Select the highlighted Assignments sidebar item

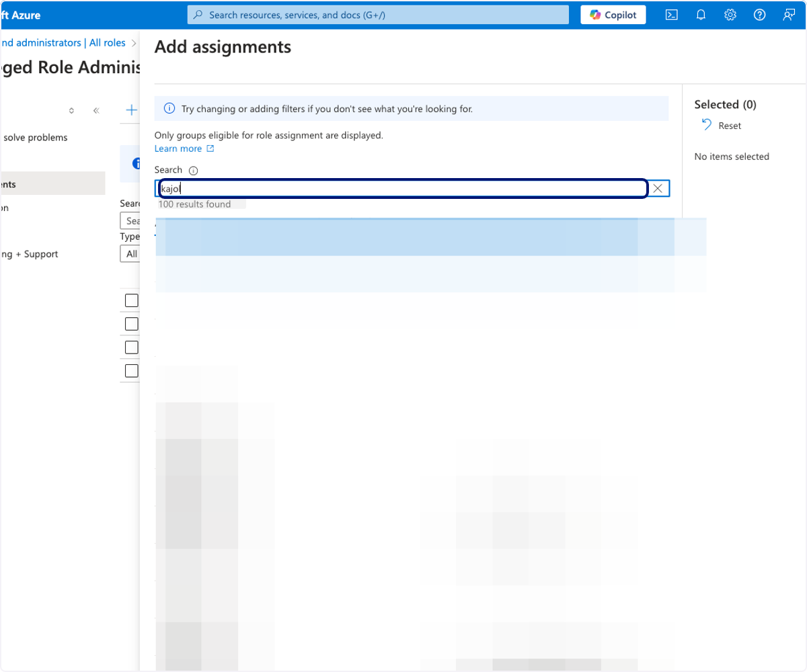[x=52, y=183]
